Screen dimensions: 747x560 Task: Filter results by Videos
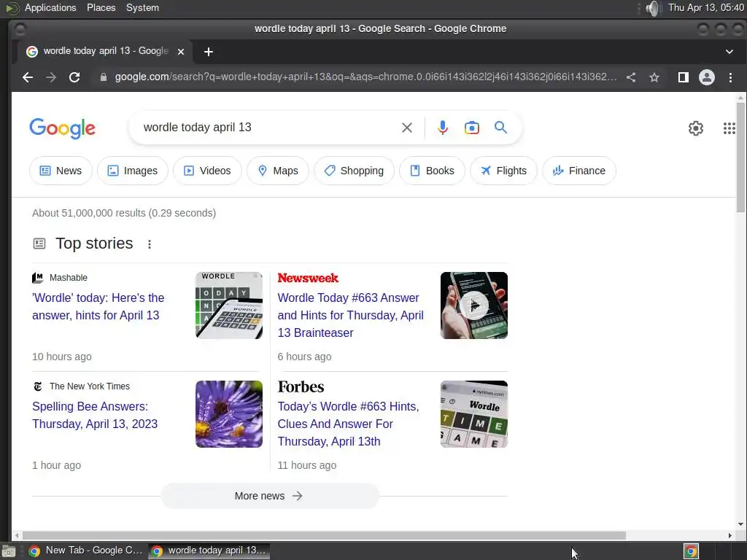coord(207,171)
